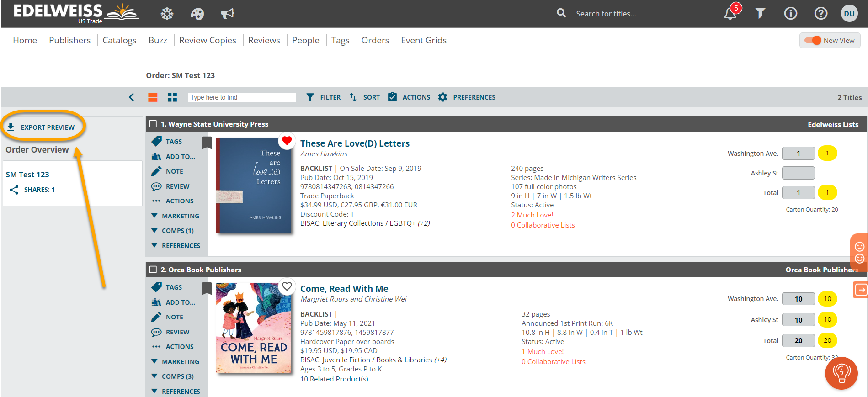The height and width of the screenshot is (397, 868).
Task: Click TAGS for These Are Love(D) Letters
Action: (167, 142)
